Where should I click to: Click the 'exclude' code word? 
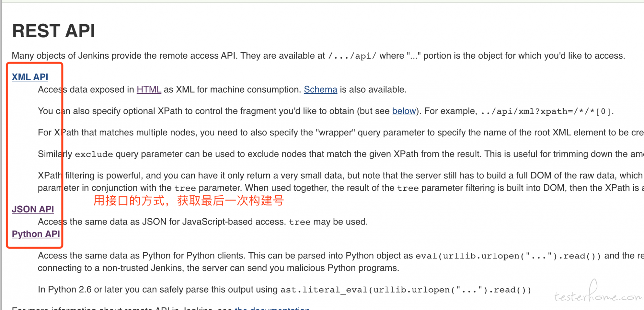(94, 154)
